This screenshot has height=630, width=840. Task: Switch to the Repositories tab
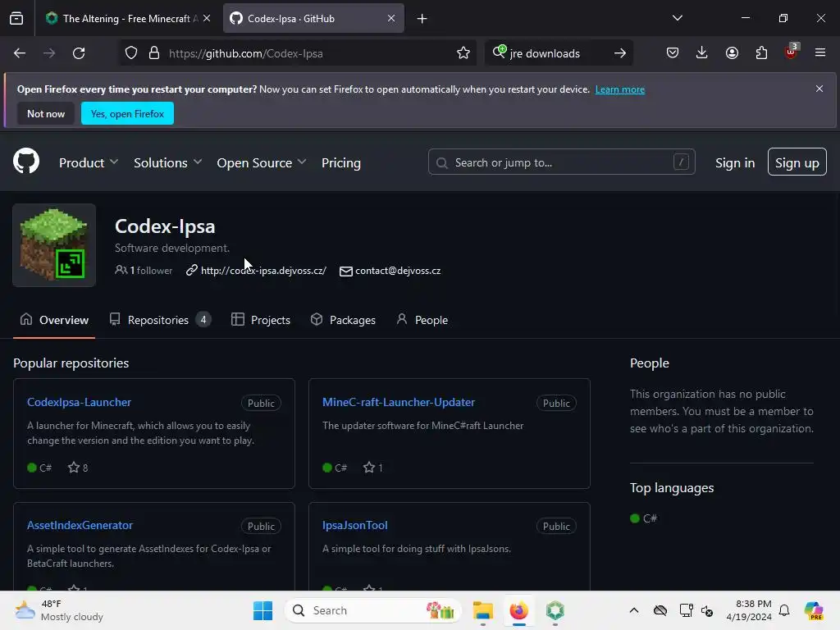click(160, 320)
